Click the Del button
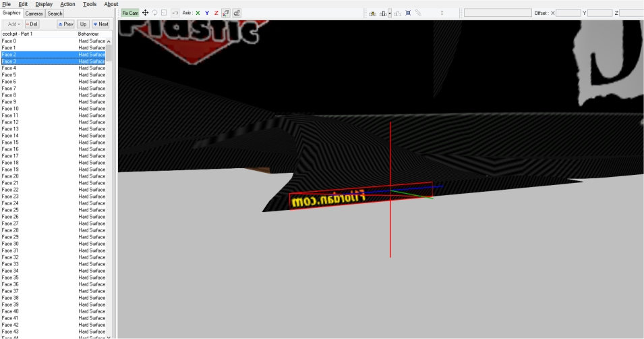The image size is (644, 339). click(32, 24)
